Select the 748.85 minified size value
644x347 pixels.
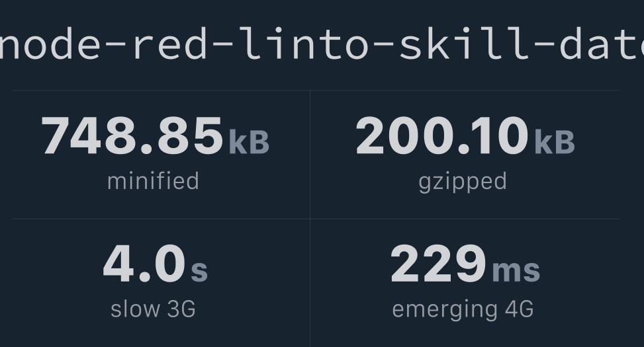pos(132,135)
